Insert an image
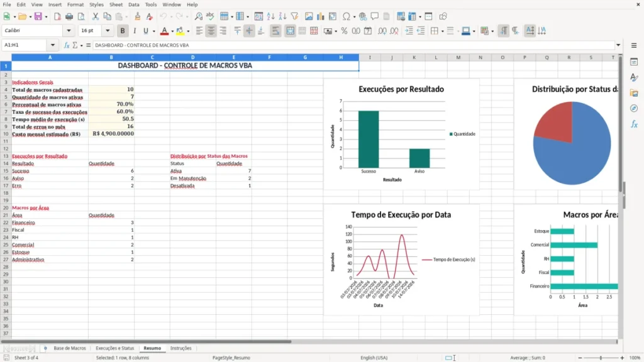 tap(309, 16)
